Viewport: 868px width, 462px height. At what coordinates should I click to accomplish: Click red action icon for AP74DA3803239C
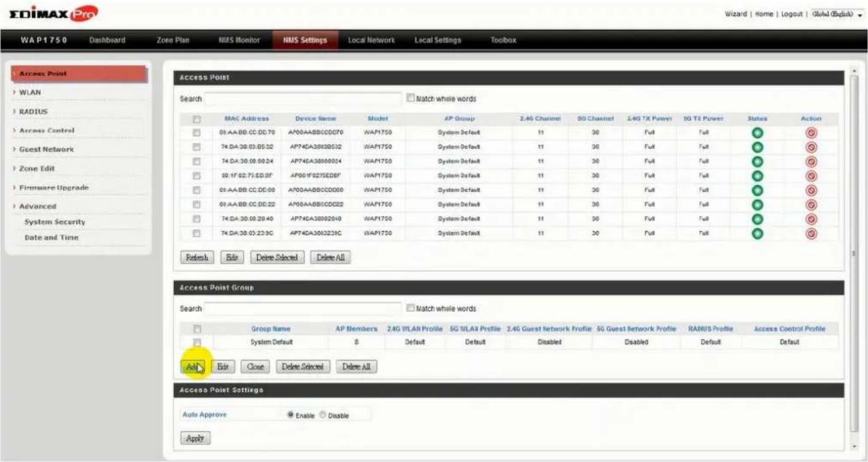point(812,233)
